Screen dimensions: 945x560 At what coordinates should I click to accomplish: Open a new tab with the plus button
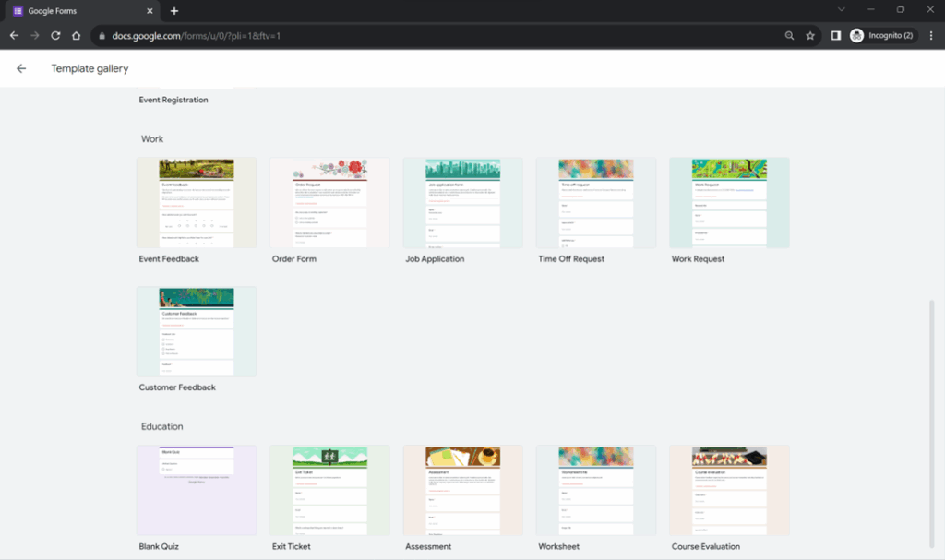pos(174,11)
